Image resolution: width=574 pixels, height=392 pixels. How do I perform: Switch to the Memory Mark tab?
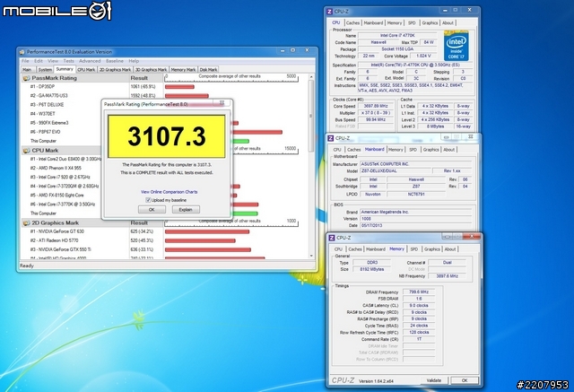point(183,70)
